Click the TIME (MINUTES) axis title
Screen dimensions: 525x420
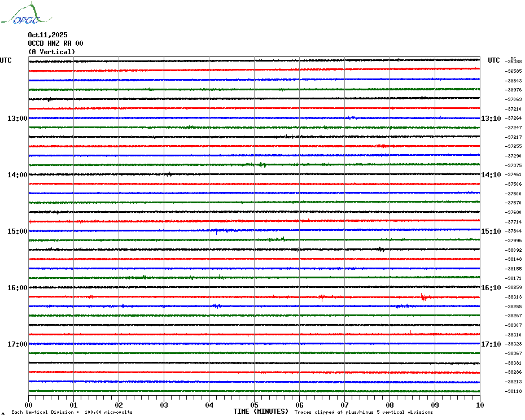pyautogui.click(x=261, y=412)
